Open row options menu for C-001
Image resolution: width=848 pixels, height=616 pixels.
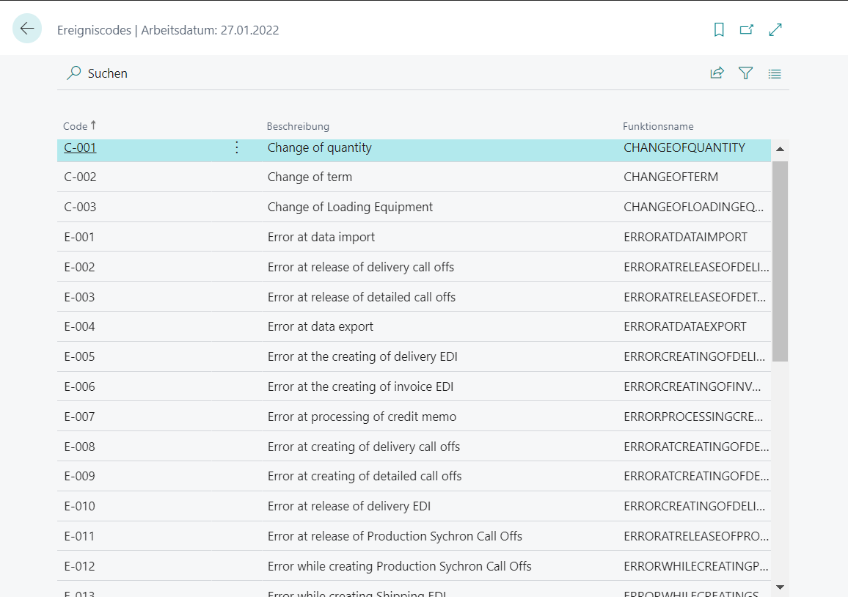pyautogui.click(x=236, y=148)
